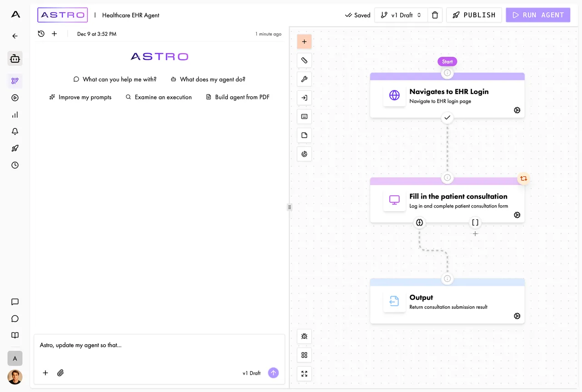The image size is (582, 392).
Task: Open the bug debug tool on canvas
Action: tap(304, 337)
